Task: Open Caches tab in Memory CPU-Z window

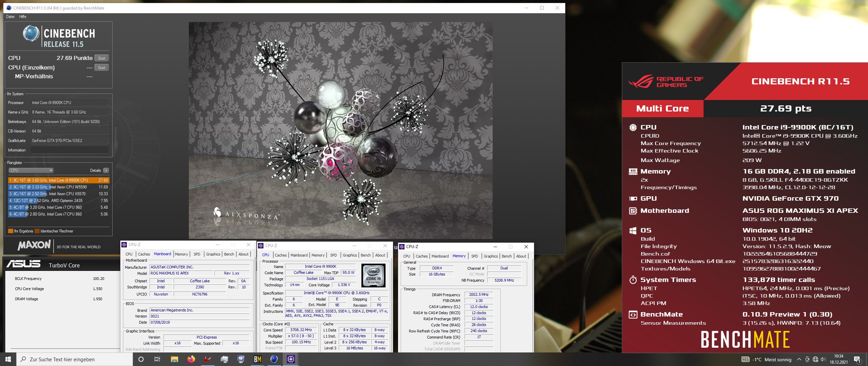Action: [421, 256]
